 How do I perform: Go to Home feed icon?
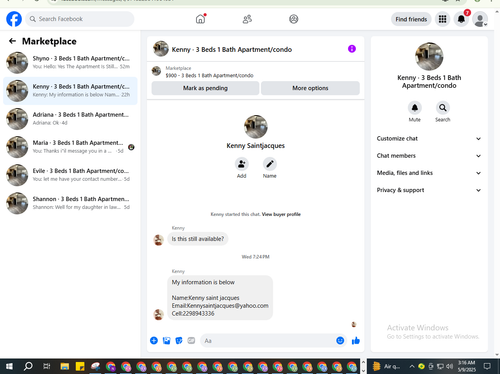(x=200, y=19)
